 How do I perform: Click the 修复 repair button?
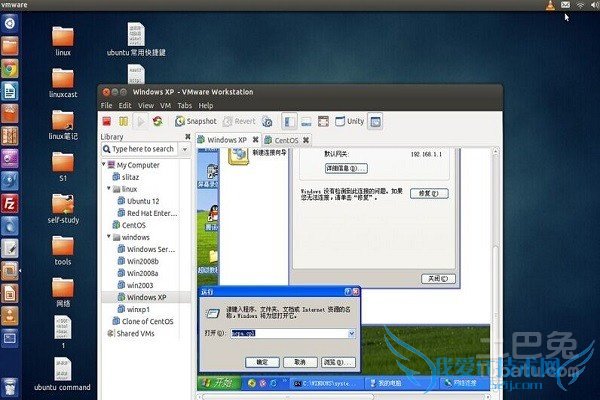coord(429,193)
